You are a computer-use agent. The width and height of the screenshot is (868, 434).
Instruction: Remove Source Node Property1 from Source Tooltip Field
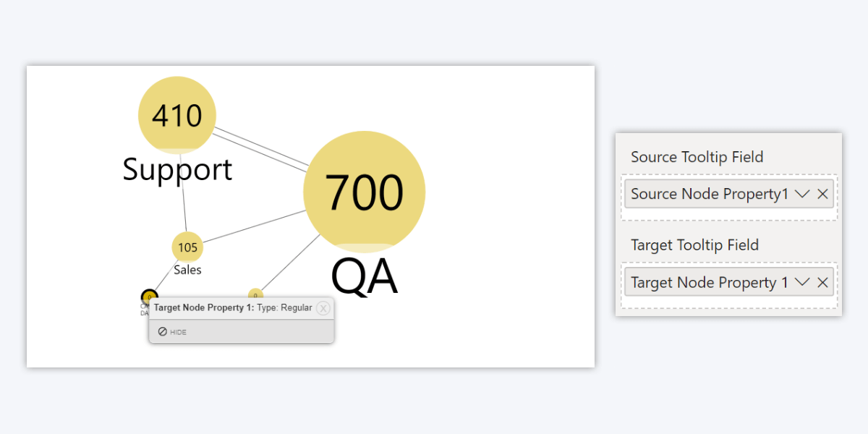(822, 194)
